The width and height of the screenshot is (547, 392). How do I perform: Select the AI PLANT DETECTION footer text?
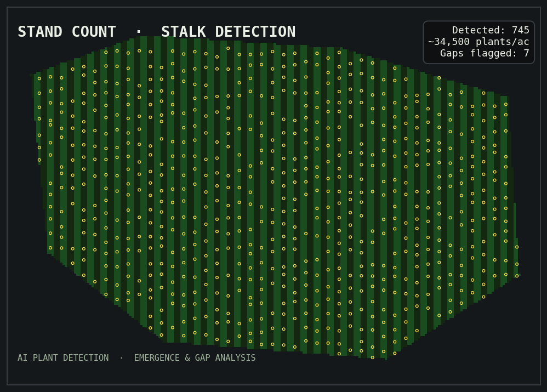tap(63, 358)
